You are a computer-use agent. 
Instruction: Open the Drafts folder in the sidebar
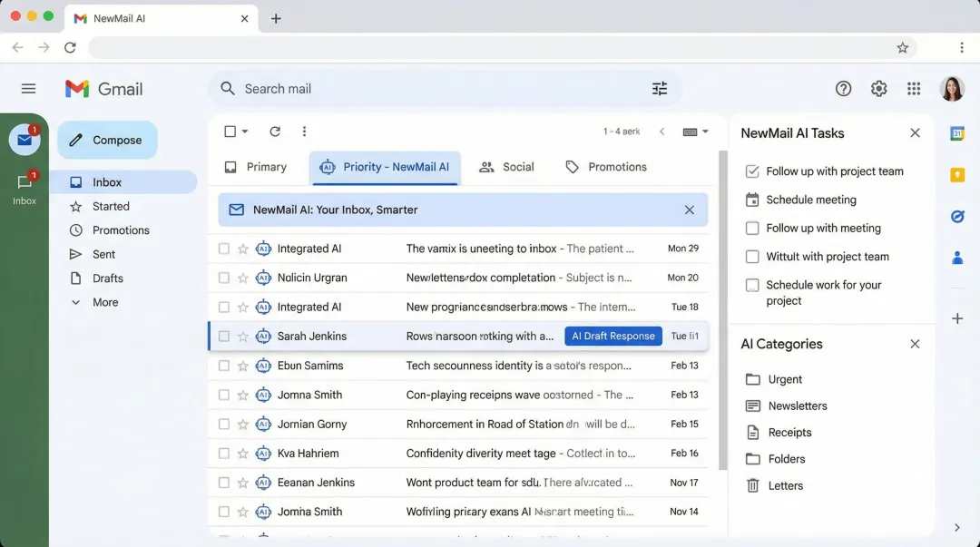tap(108, 278)
